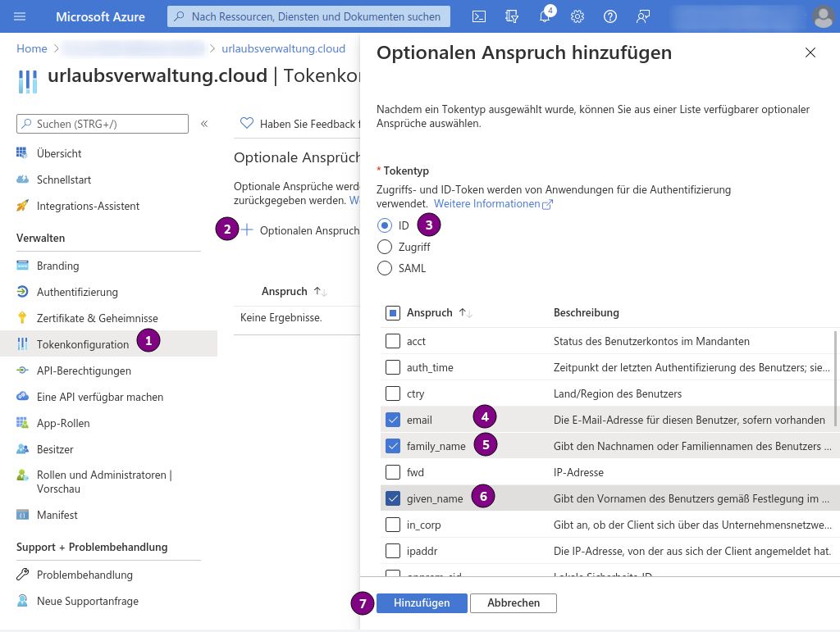The height and width of the screenshot is (632, 840).
Task: Click the user account avatar
Action: (823, 16)
